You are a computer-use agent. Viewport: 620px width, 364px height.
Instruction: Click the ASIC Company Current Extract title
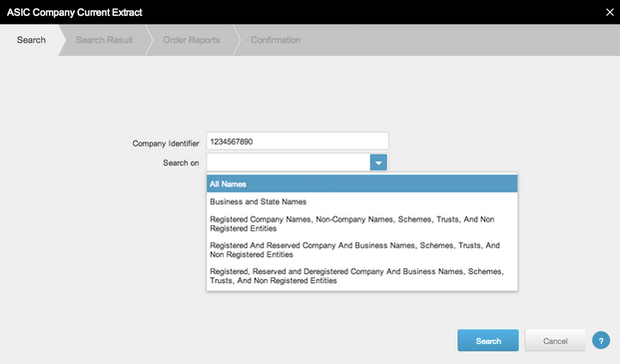click(x=74, y=12)
